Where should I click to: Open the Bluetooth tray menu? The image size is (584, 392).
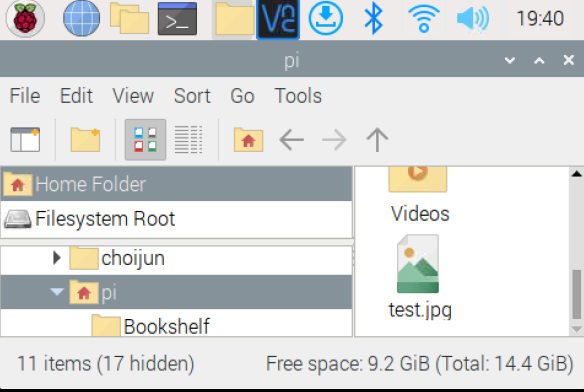(x=374, y=19)
